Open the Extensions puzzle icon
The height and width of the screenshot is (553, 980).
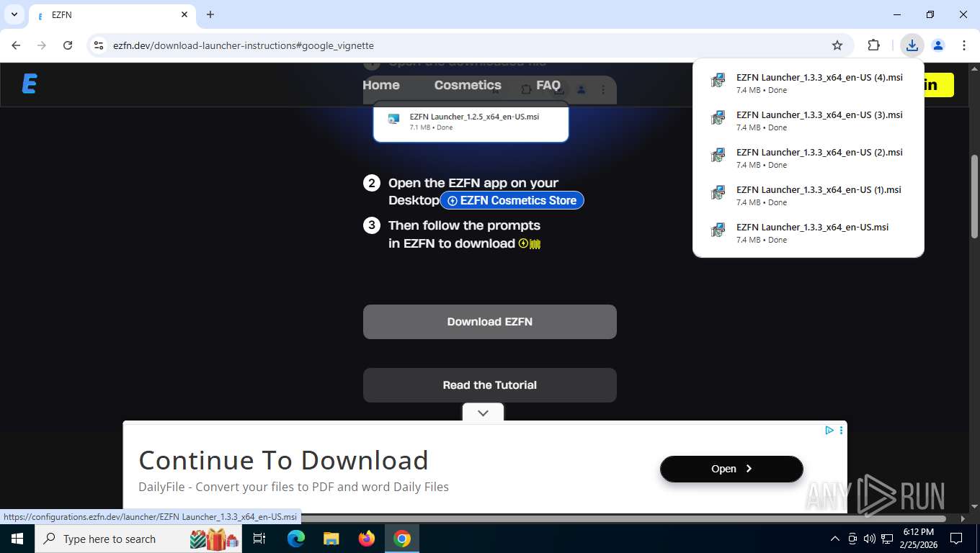click(873, 45)
